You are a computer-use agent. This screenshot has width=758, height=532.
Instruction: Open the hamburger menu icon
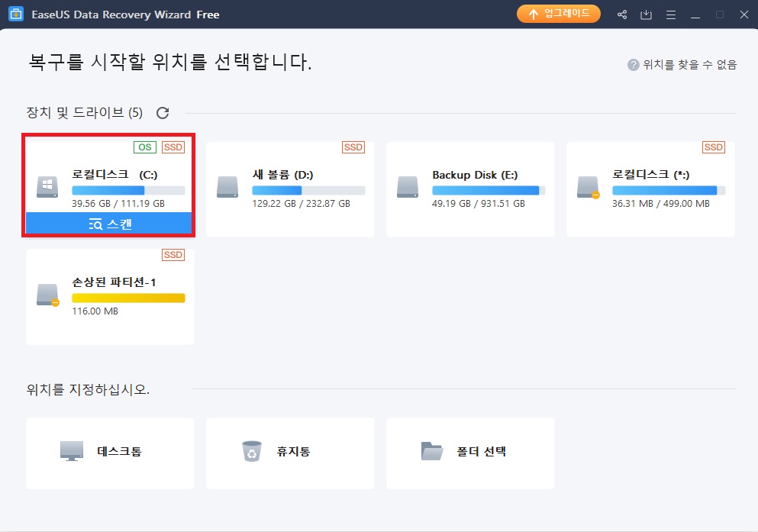click(x=670, y=15)
